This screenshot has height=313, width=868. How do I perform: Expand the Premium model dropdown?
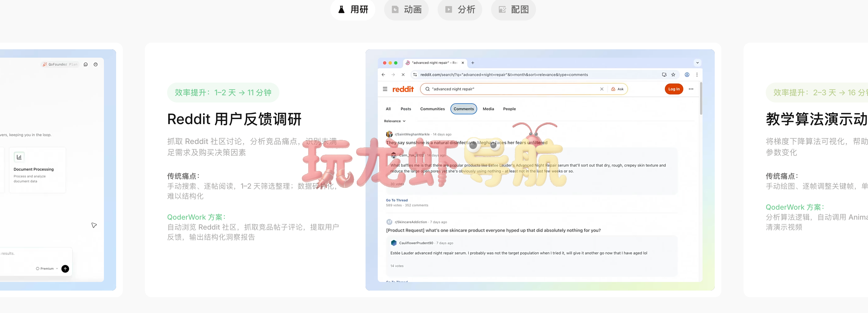coord(47,268)
